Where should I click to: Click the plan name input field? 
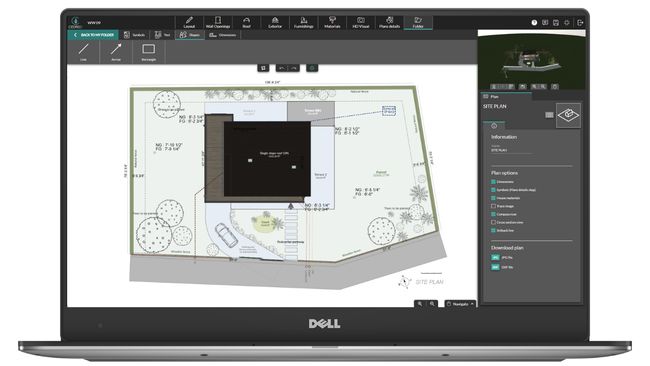point(511,150)
